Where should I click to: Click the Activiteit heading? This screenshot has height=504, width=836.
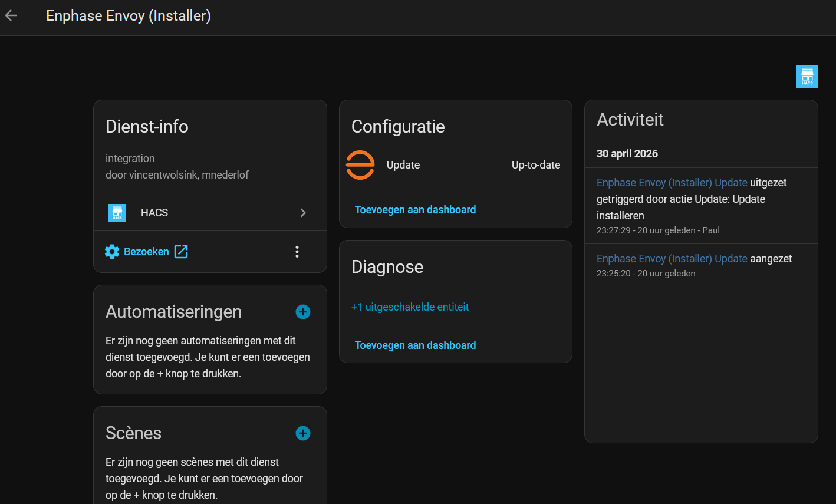tap(630, 120)
